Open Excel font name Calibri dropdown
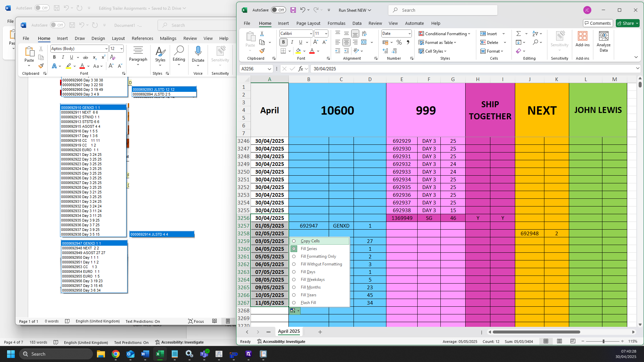Screen dimensions: 644x362 [x=311, y=34]
